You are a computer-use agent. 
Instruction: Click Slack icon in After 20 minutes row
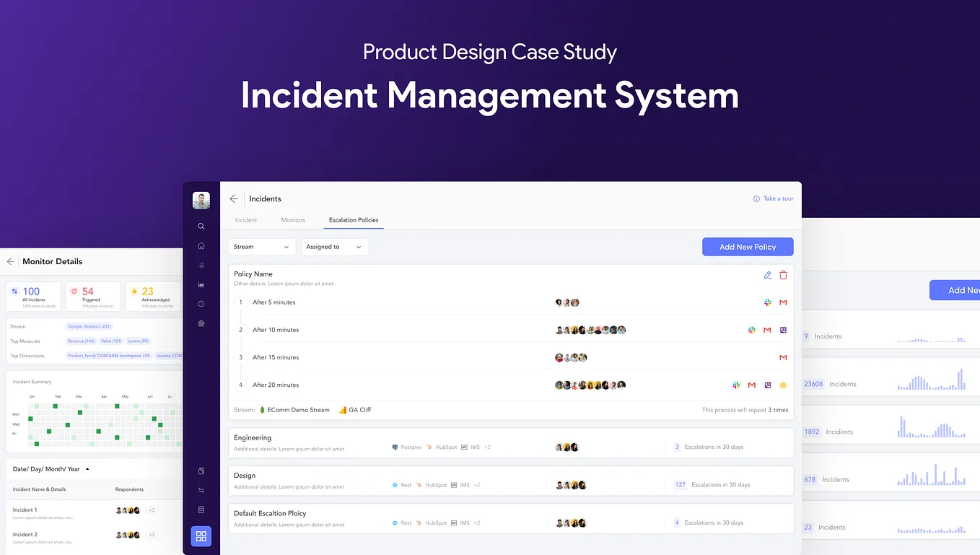(736, 385)
